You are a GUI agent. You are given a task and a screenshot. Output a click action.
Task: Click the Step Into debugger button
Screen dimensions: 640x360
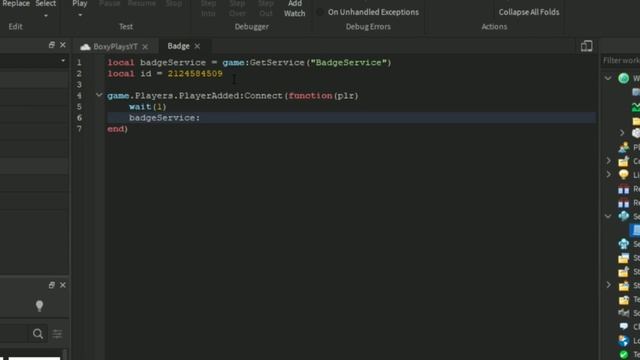click(x=208, y=8)
